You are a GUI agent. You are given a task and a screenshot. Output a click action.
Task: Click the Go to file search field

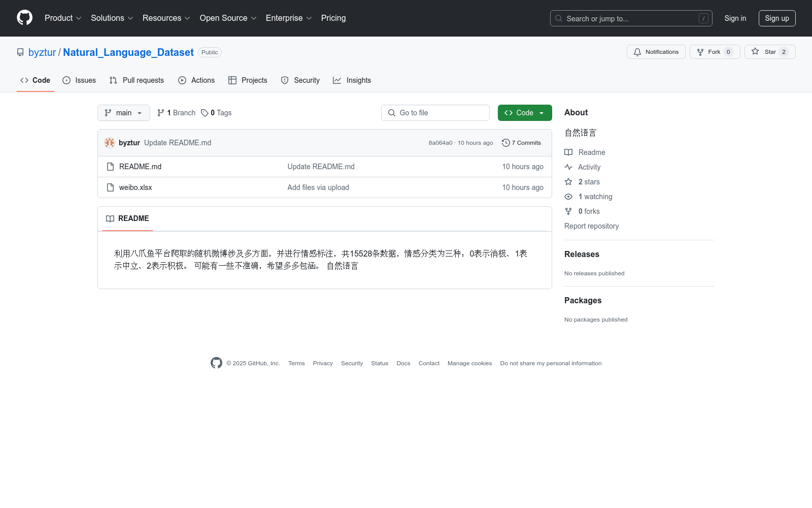[435, 113]
